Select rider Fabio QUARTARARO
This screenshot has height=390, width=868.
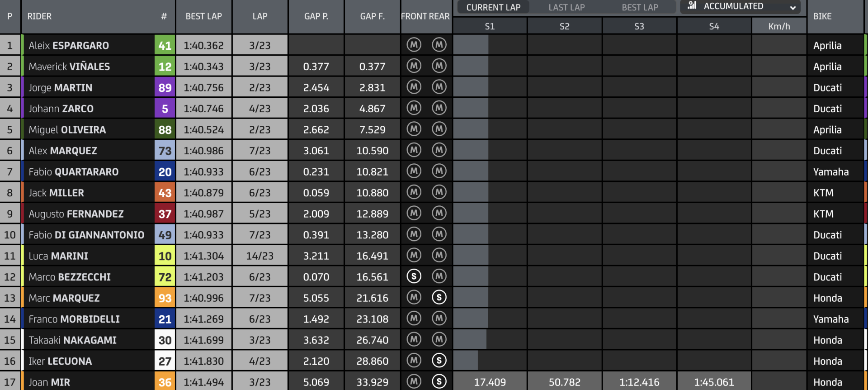click(x=73, y=171)
